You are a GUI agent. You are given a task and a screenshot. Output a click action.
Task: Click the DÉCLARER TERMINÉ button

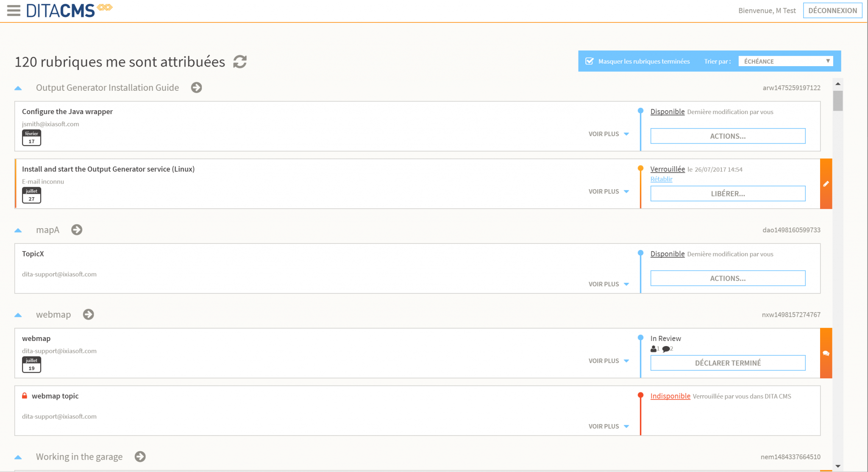pos(728,363)
